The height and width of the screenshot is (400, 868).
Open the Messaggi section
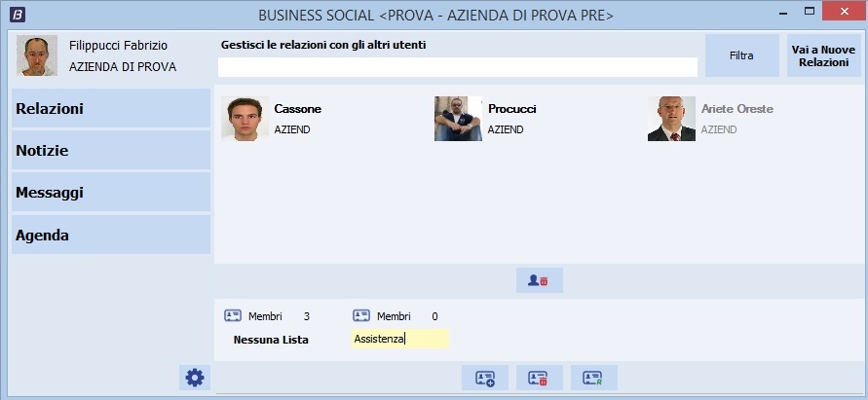[x=111, y=193]
